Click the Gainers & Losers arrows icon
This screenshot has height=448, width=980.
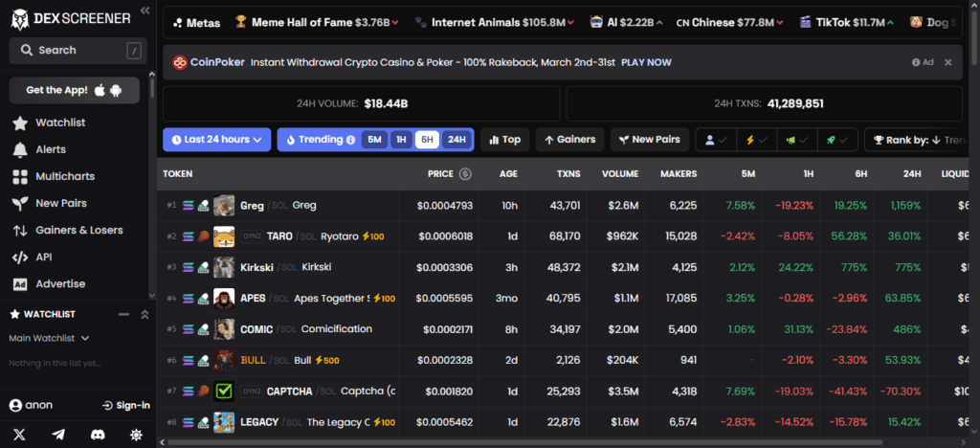[20, 230]
